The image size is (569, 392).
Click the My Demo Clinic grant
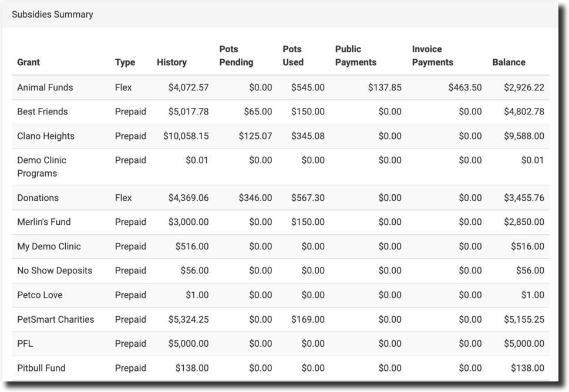click(x=49, y=246)
